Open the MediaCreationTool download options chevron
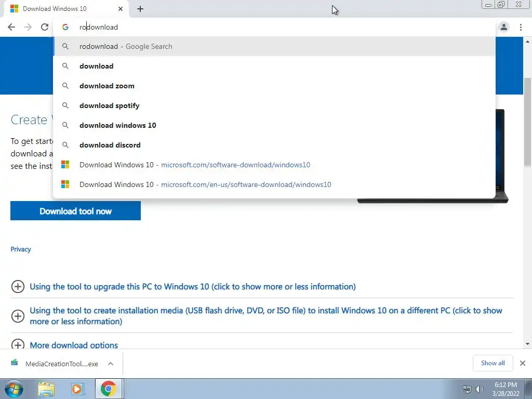Screen dimensions: 532x399 tap(111, 364)
